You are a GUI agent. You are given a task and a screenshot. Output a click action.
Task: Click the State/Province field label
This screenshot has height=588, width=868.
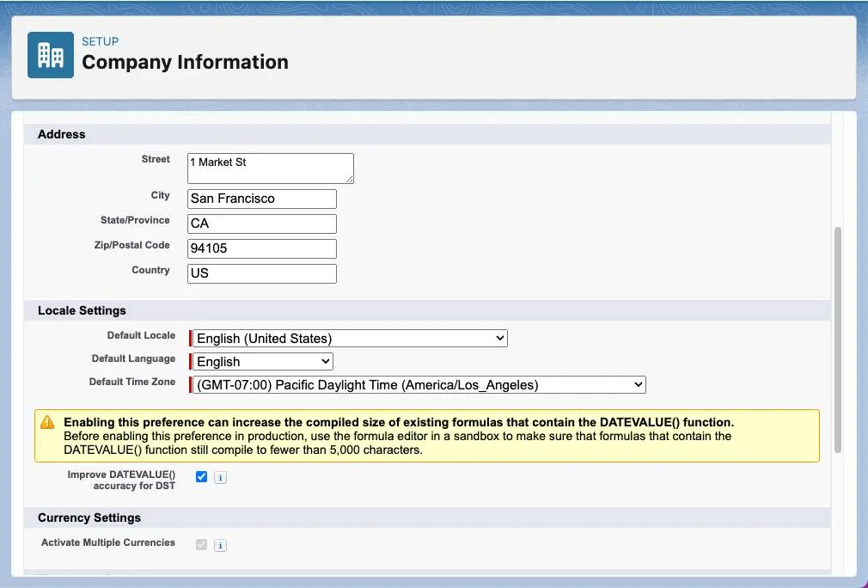135,220
